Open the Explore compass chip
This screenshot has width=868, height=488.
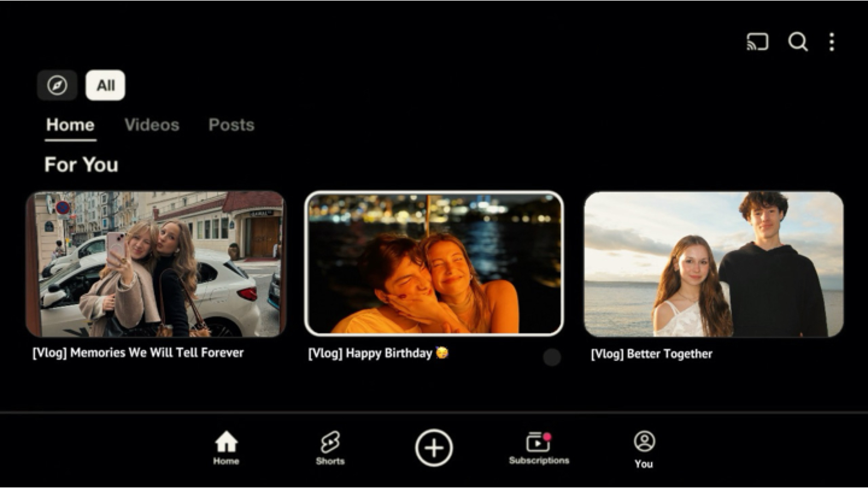click(57, 85)
